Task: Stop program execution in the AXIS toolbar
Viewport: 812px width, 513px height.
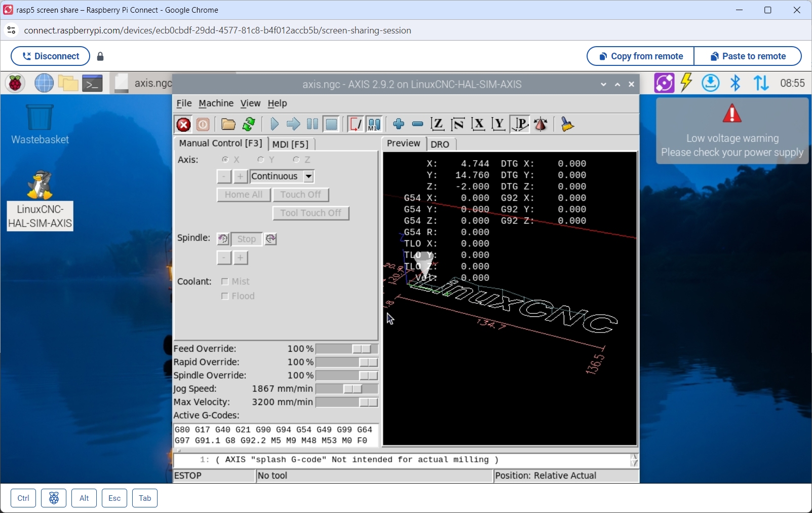Action: 331,124
